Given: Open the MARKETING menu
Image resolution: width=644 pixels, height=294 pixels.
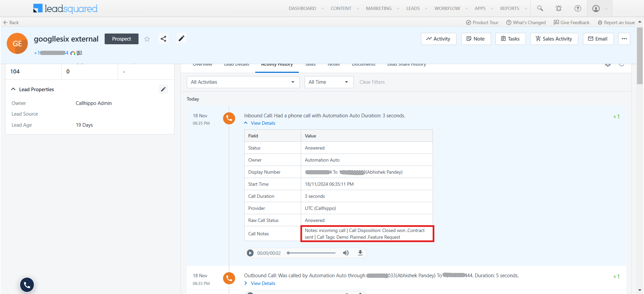Looking at the screenshot, I should (379, 8).
